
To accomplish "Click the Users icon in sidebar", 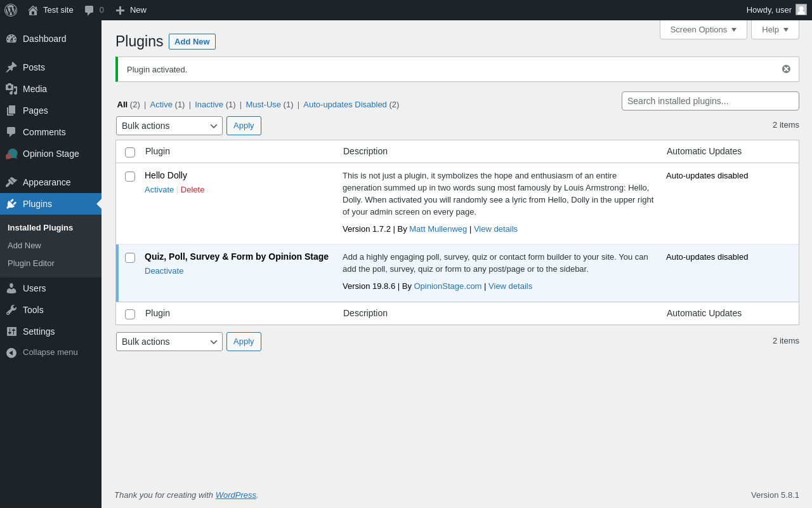I will coord(11,288).
